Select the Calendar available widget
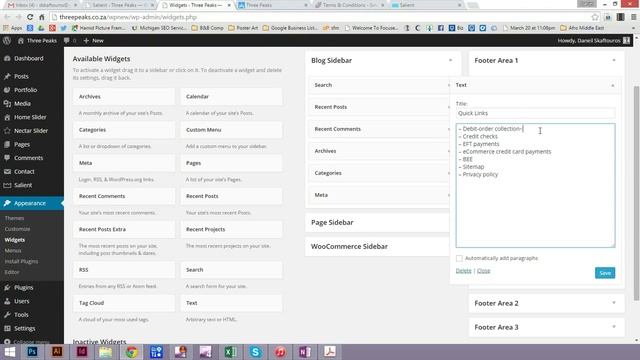 [231, 97]
